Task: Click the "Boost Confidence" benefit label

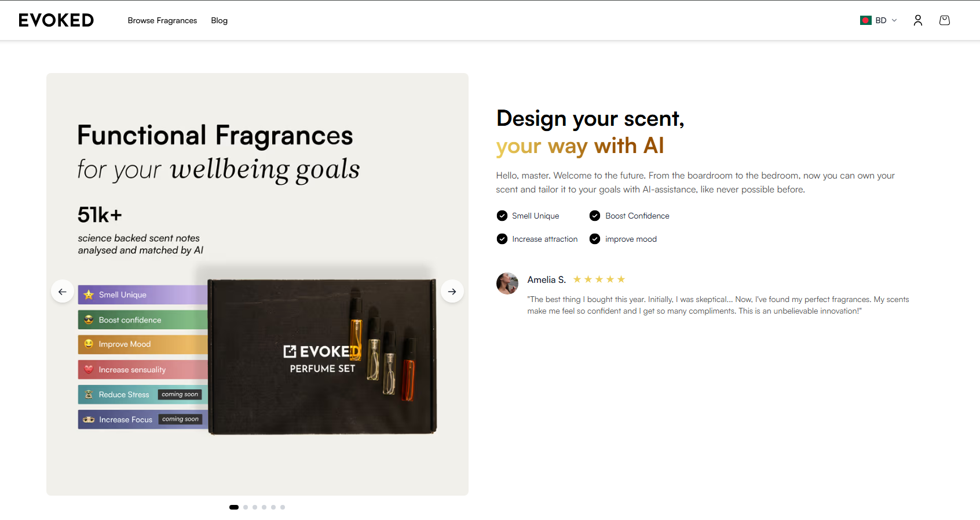Action: pos(637,216)
